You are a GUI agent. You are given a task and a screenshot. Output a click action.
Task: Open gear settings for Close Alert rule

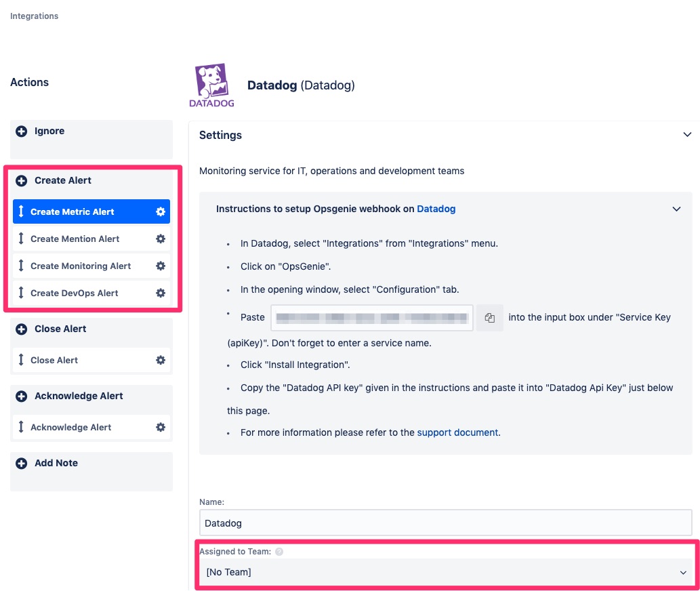[161, 360]
